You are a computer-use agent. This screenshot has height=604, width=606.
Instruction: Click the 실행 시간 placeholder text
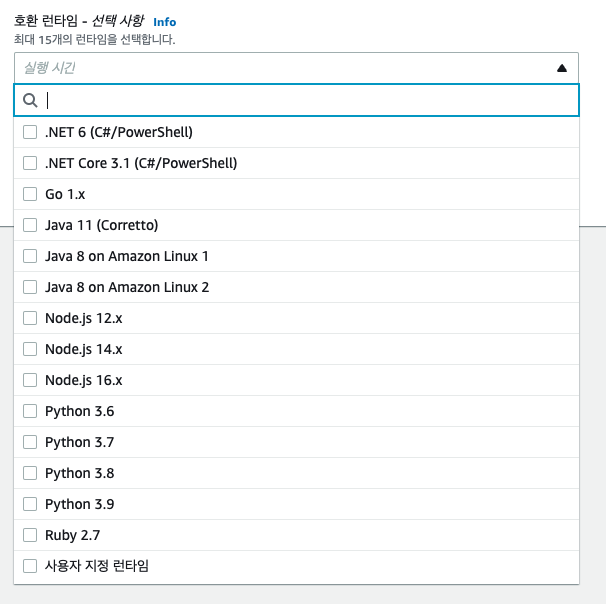click(49, 68)
